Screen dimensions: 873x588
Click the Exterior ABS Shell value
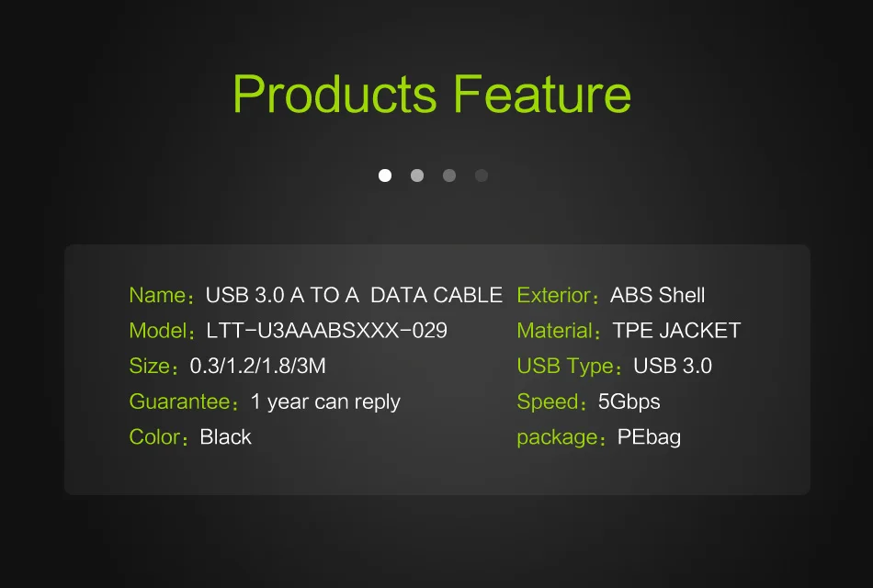tap(658, 295)
